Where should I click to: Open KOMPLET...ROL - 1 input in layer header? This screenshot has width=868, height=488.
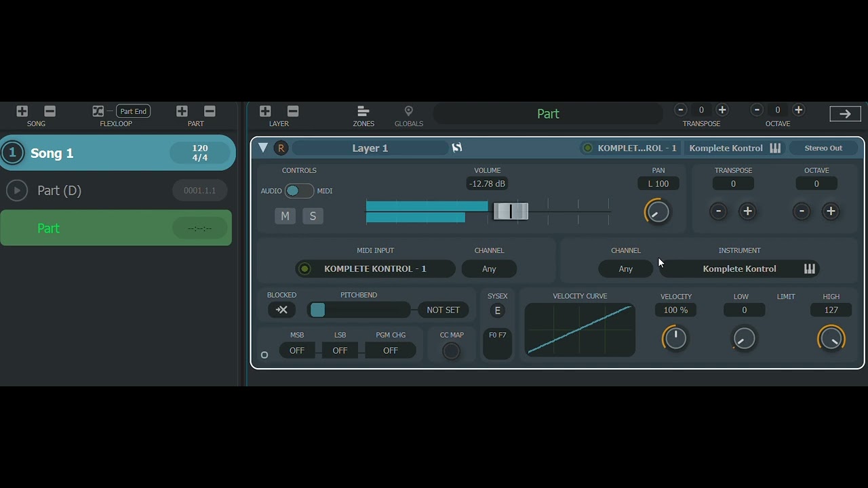click(x=630, y=148)
